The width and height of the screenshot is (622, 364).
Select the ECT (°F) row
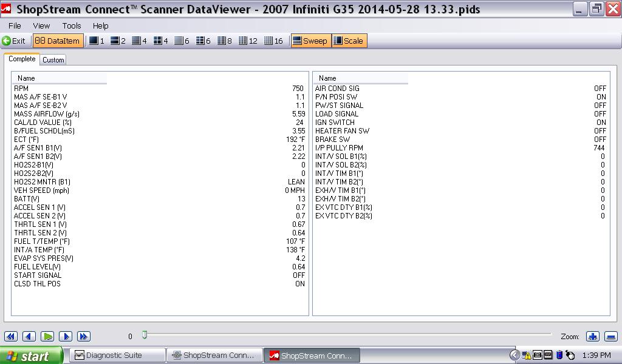tap(160, 140)
